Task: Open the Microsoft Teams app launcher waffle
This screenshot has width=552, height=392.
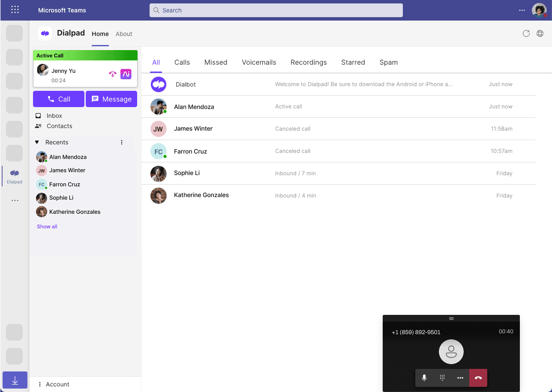Action: pos(15,9)
